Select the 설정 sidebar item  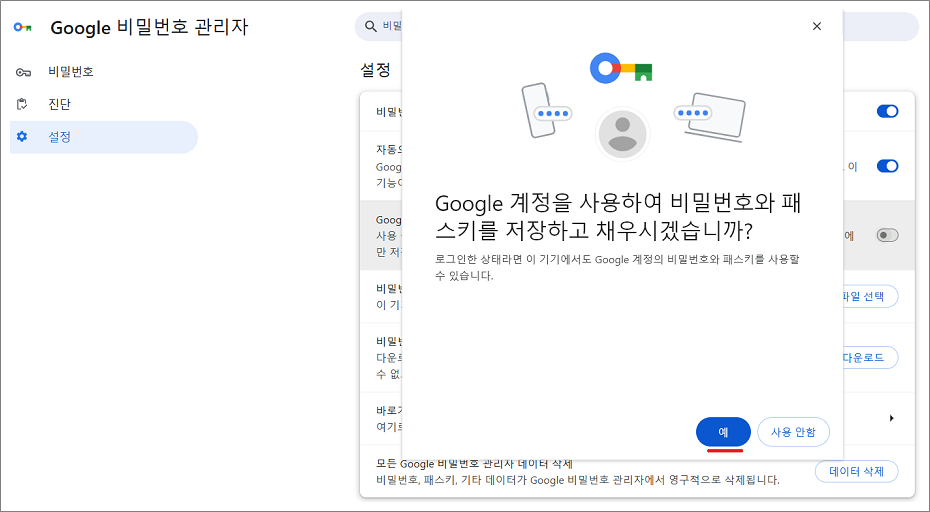pyautogui.click(x=104, y=137)
